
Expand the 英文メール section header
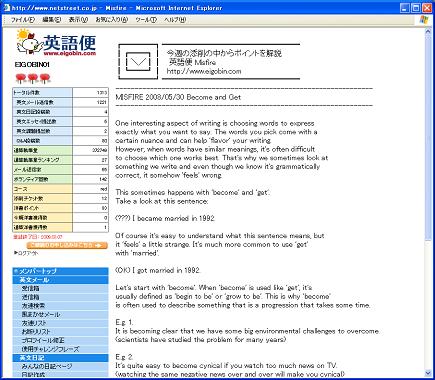pyautogui.click(x=61, y=280)
